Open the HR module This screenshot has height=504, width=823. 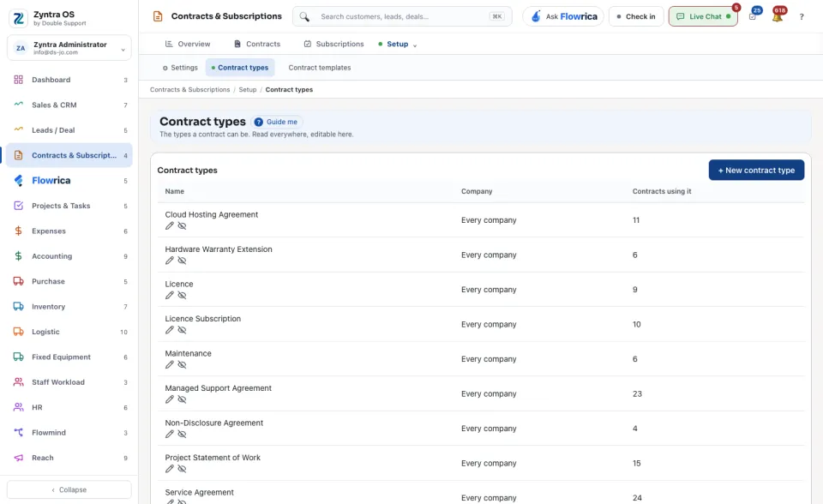tap(69, 407)
